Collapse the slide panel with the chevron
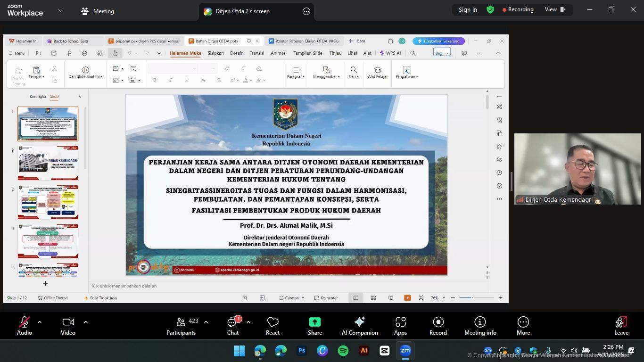This screenshot has width=644, height=362. click(x=80, y=96)
